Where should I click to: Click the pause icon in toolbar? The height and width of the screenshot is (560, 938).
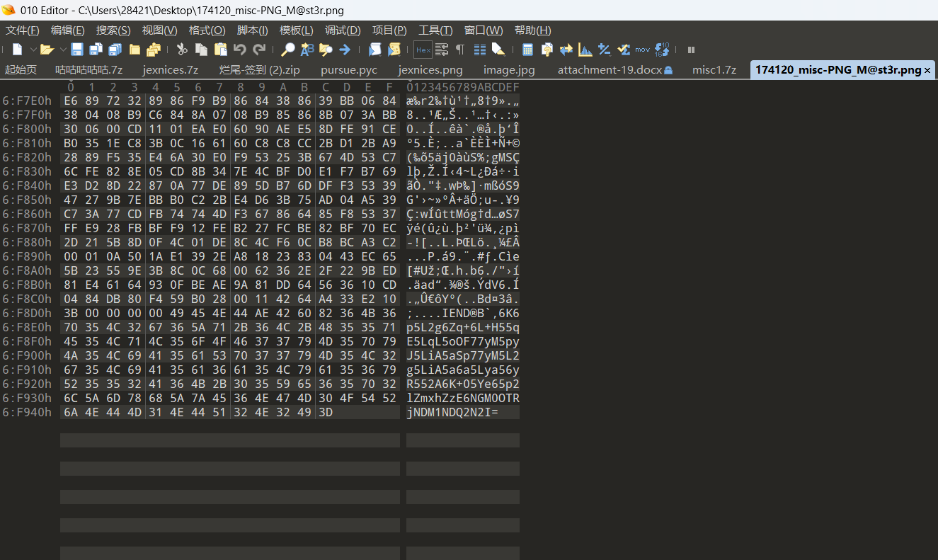[691, 50]
